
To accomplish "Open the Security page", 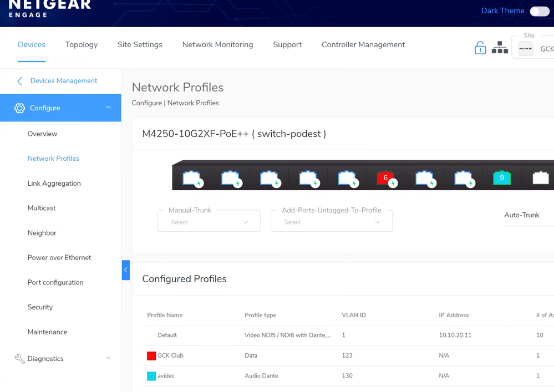I will click(40, 307).
